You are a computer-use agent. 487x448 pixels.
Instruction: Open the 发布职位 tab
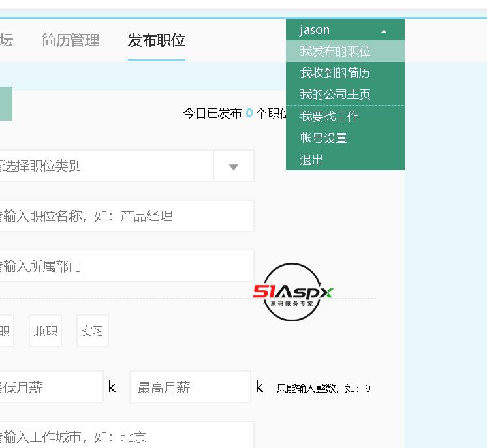pos(157,40)
